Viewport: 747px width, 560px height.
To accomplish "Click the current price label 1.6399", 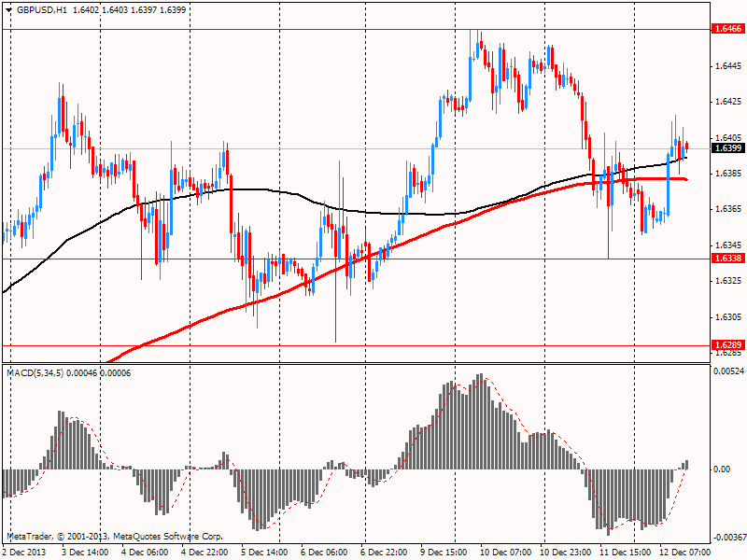I will (x=728, y=148).
